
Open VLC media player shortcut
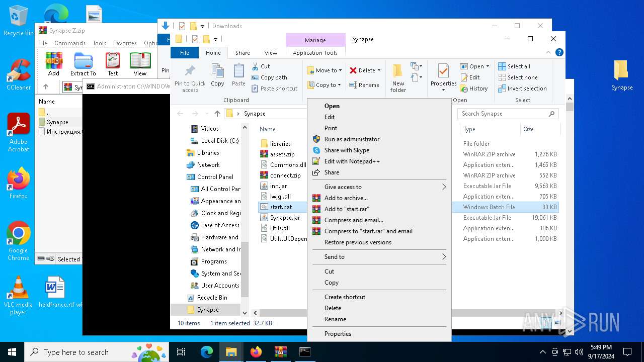pos(18,296)
